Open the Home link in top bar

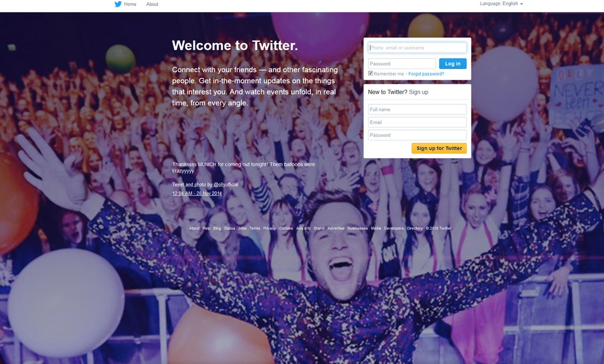[130, 4]
